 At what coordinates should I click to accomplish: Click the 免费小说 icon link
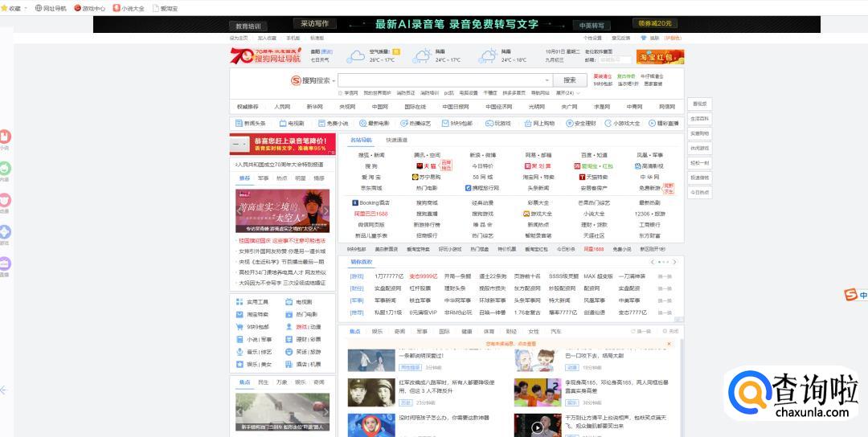[x=321, y=124]
